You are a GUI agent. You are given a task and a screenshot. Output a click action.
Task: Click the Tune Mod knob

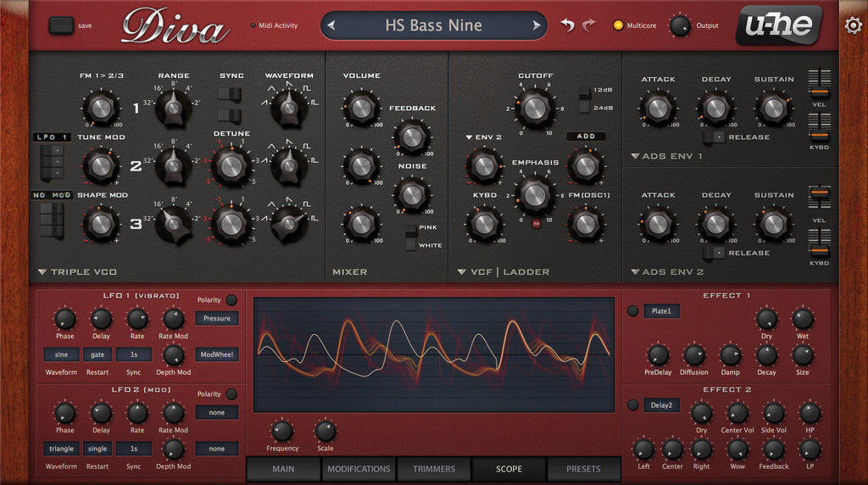[101, 166]
